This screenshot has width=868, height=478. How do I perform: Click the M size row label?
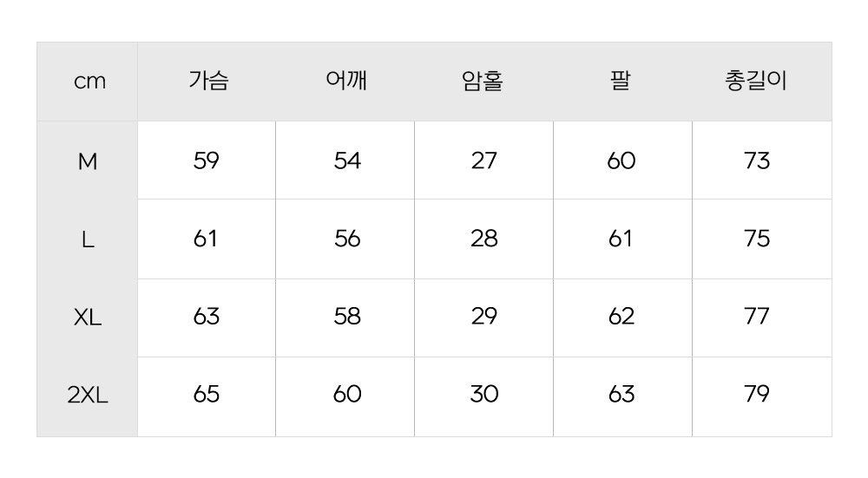(88, 161)
